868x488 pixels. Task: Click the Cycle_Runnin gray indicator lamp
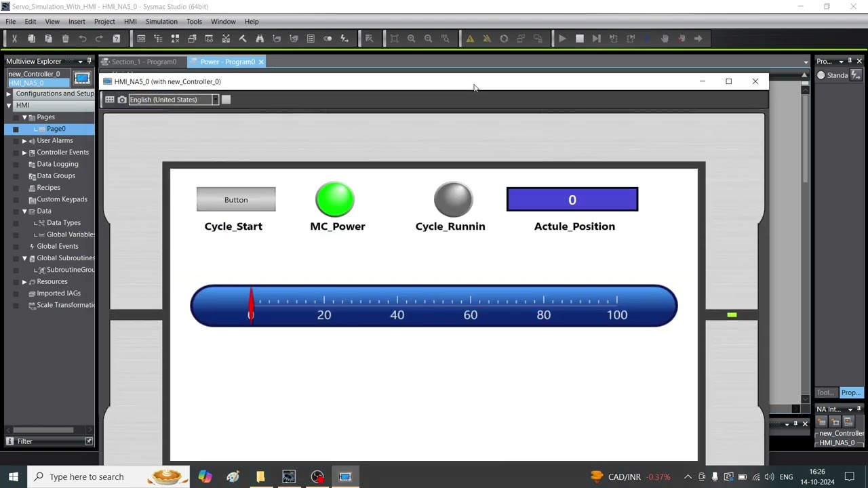tap(453, 199)
